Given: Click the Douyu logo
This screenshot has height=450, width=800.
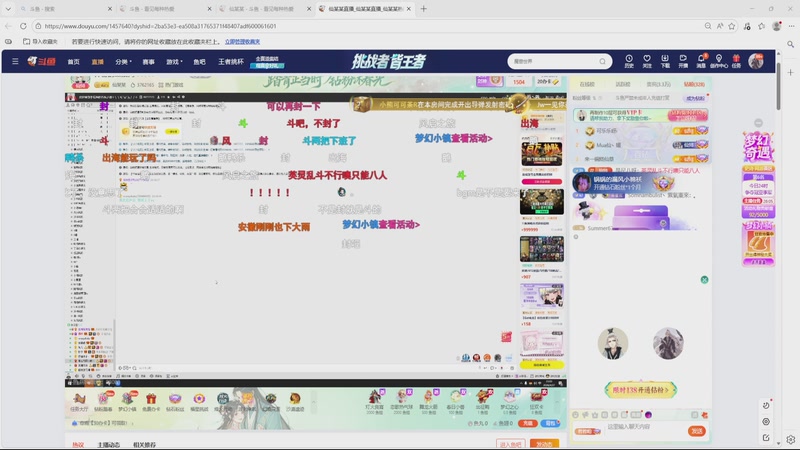Looking at the screenshot, I should (x=41, y=61).
